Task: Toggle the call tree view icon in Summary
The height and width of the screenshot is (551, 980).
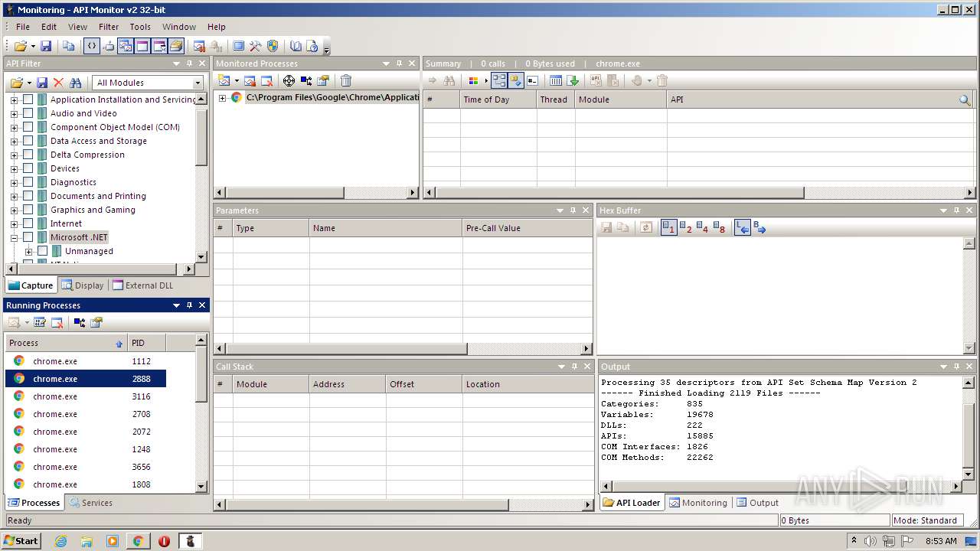Action: [x=499, y=80]
